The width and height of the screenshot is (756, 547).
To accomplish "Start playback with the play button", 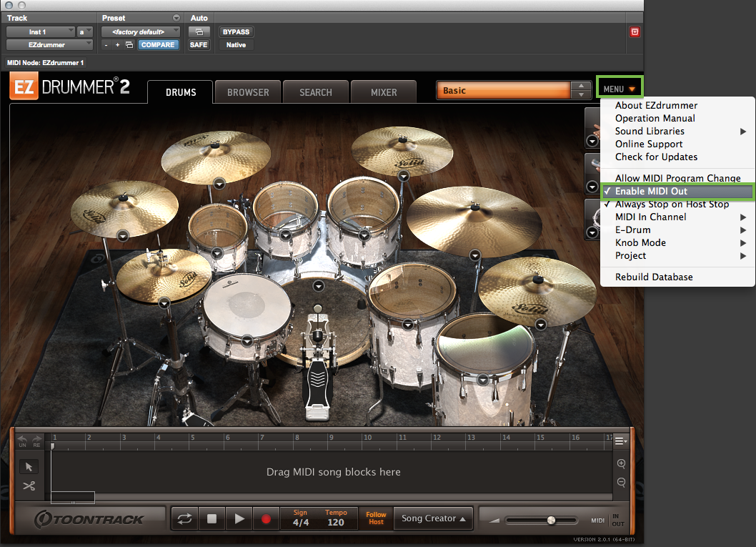I will tap(239, 518).
